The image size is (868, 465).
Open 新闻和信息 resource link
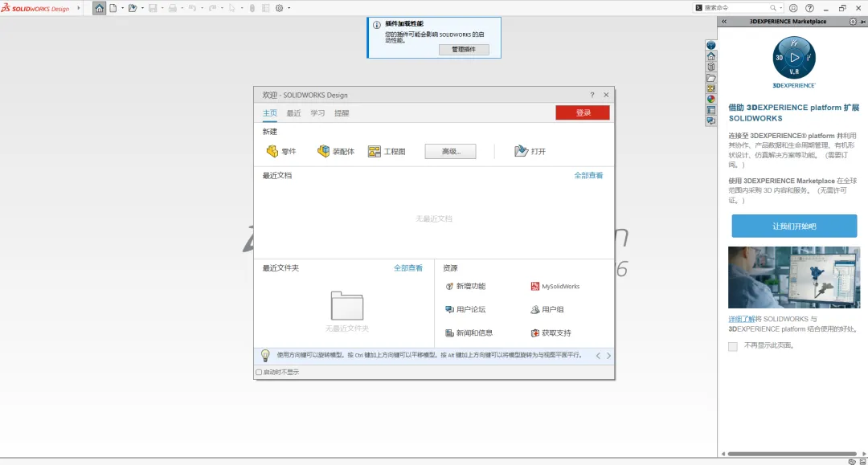coord(469,332)
